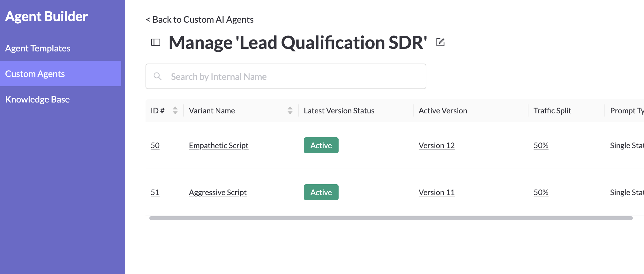Click the magnifier icon in search box

pyautogui.click(x=158, y=76)
